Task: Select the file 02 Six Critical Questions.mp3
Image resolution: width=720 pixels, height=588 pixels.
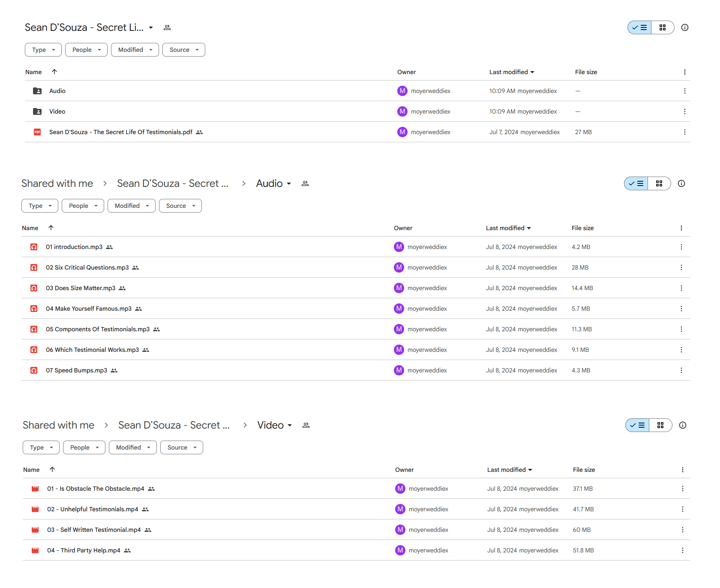Action: click(356, 267)
